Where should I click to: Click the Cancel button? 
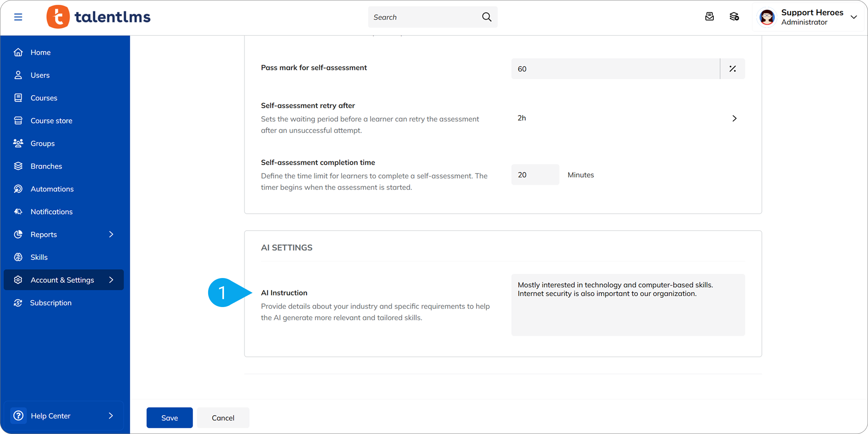[x=223, y=418]
